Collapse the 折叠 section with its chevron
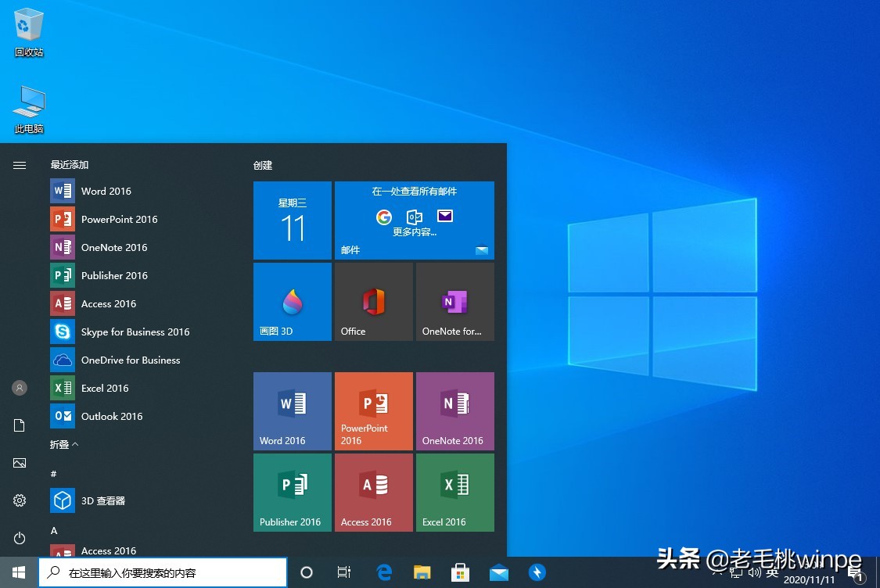 pyautogui.click(x=64, y=444)
